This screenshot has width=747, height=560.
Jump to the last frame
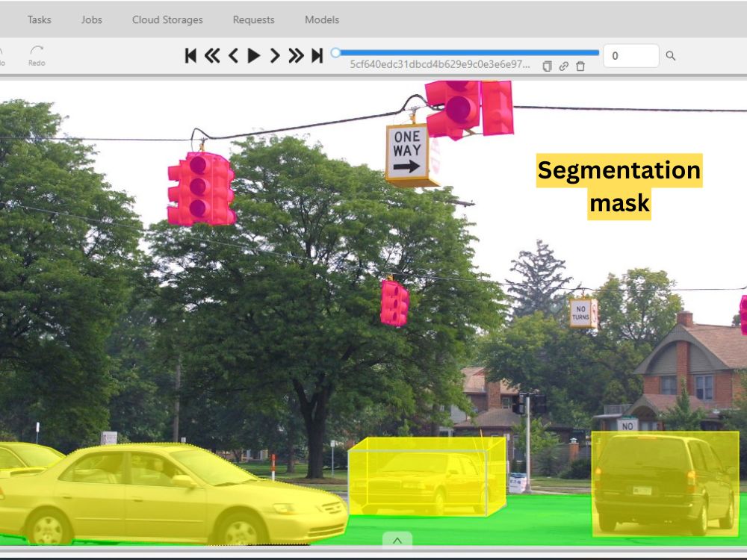(x=317, y=56)
